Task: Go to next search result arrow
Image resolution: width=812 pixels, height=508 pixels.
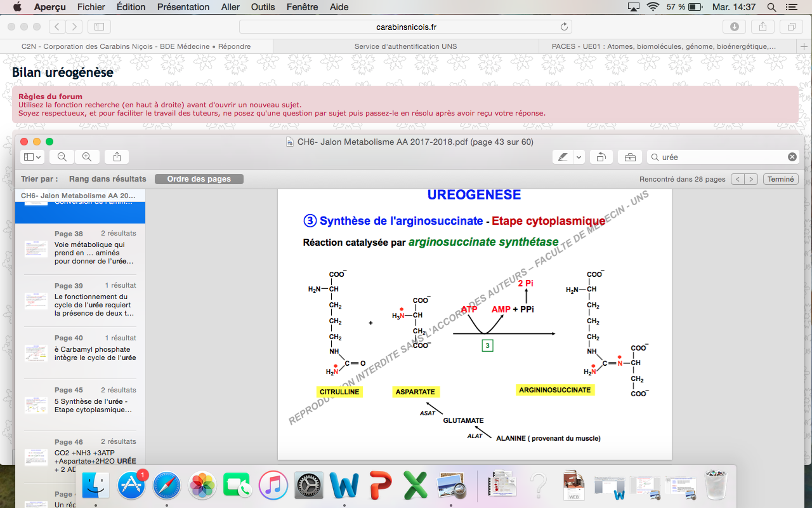Action: (751, 179)
